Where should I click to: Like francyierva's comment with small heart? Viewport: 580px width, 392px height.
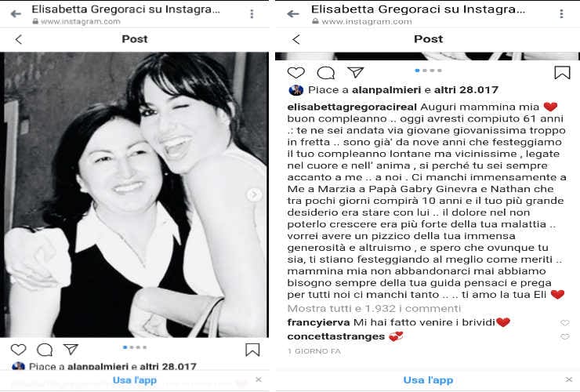pyautogui.click(x=565, y=323)
